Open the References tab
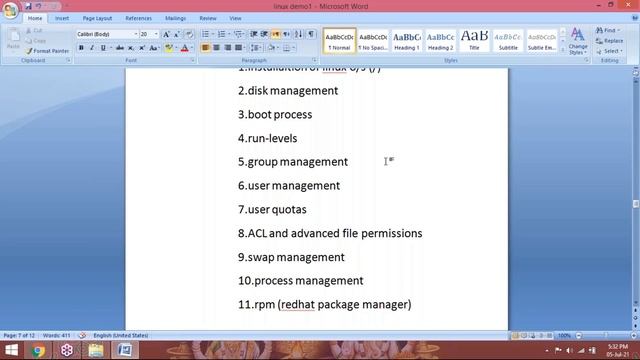 pyautogui.click(x=138, y=18)
